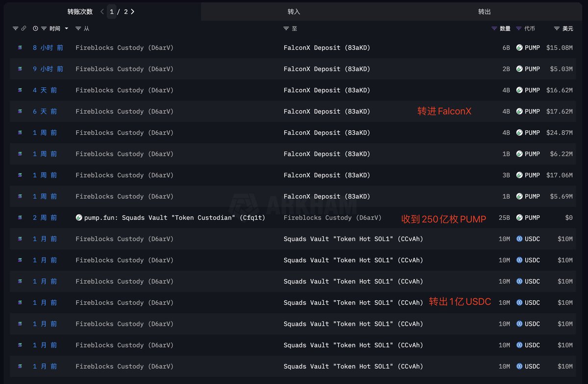Image resolution: width=588 pixels, height=384 pixels.
Task: Click the PUMP token icon in the $5.03M row
Action: pos(519,69)
